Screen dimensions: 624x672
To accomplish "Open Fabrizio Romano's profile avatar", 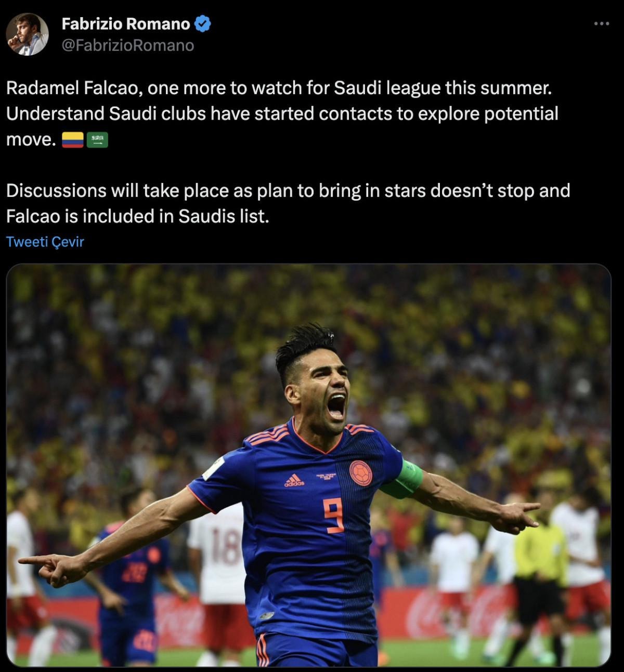I will [x=27, y=35].
